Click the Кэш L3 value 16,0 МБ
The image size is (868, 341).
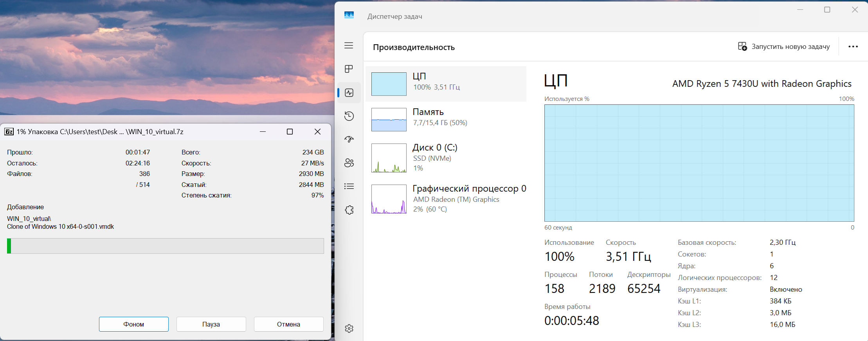[783, 325]
